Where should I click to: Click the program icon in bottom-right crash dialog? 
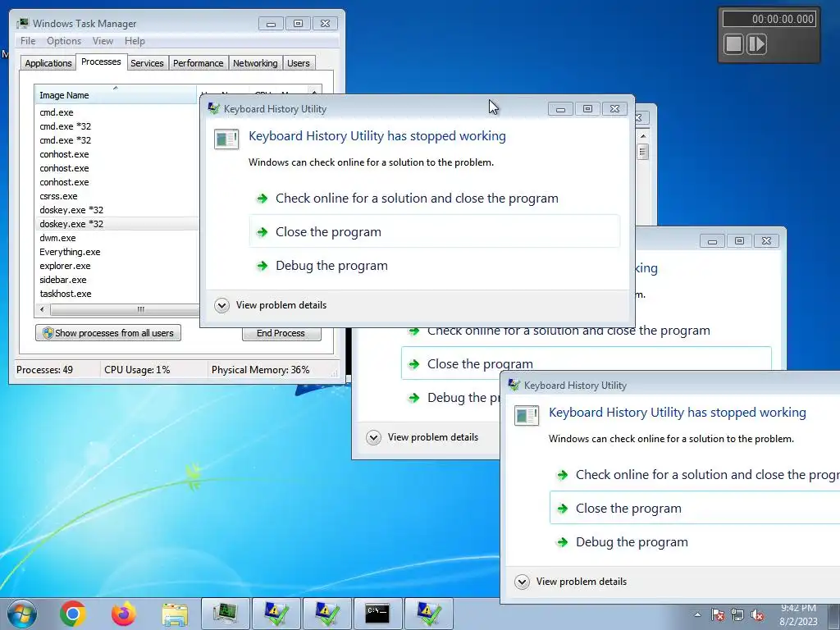point(527,415)
